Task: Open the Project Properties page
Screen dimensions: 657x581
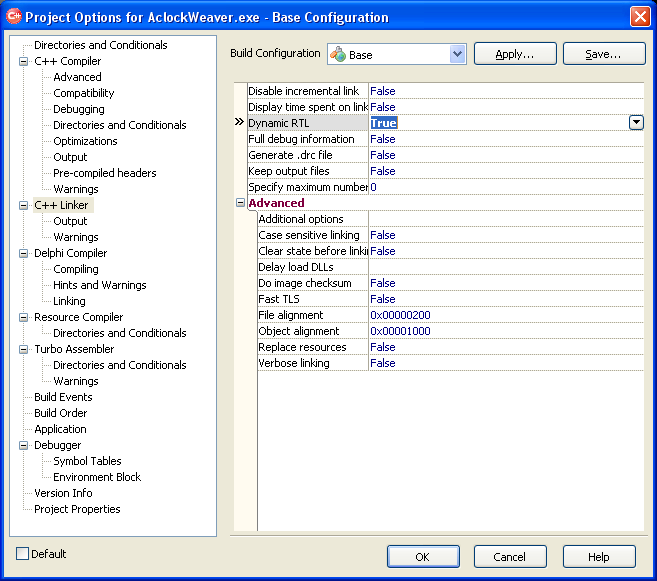Action: pos(77,509)
